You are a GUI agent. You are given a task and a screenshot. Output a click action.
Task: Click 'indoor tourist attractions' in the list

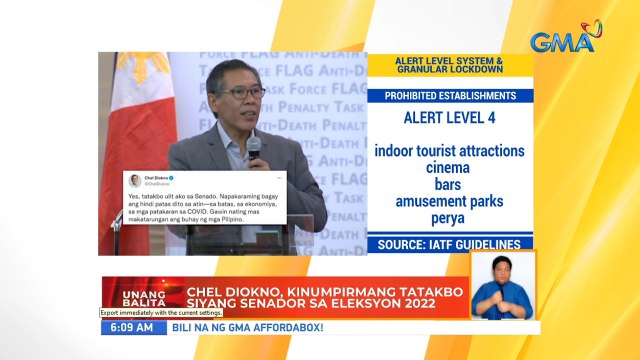[449, 151]
